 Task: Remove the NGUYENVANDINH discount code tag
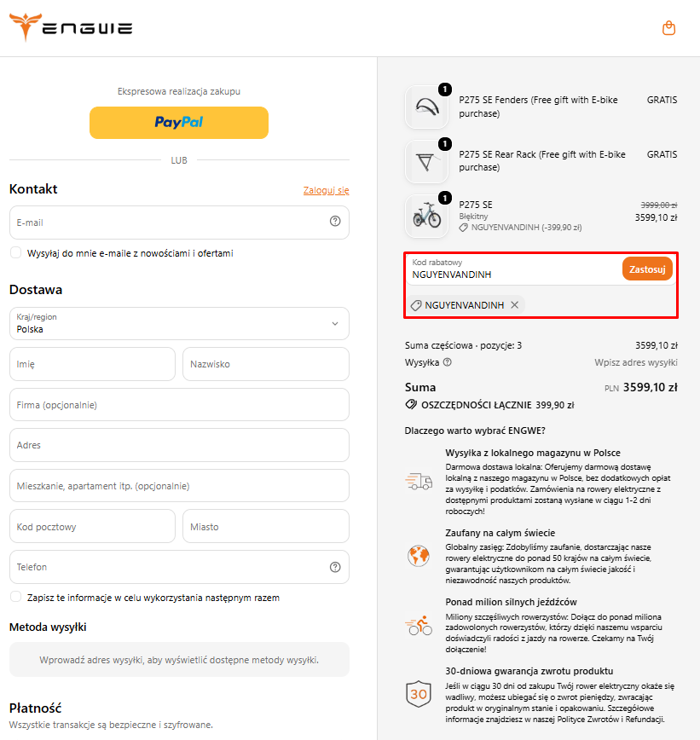514,305
